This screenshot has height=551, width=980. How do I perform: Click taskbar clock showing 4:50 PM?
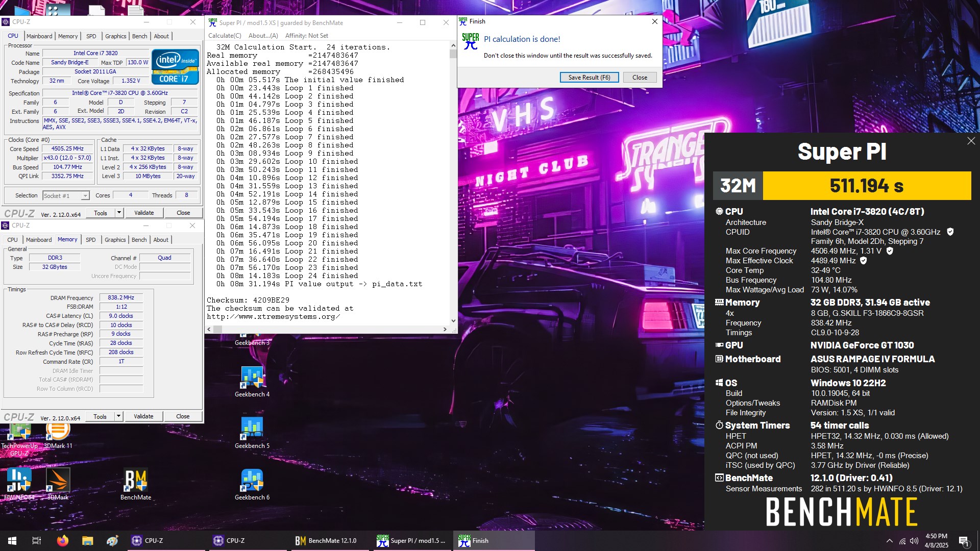point(936,541)
